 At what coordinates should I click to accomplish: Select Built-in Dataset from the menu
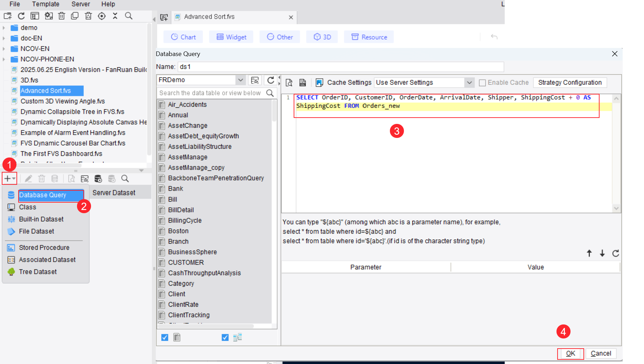tap(41, 219)
